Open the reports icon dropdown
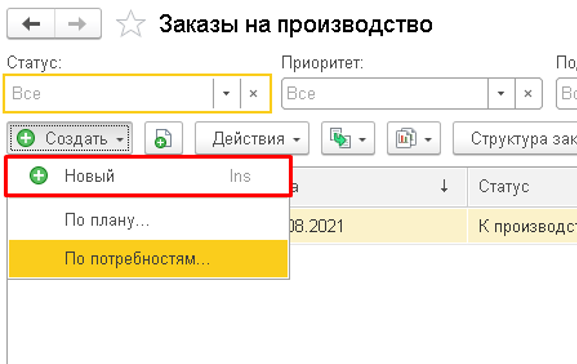The image size is (577, 364). tap(414, 139)
